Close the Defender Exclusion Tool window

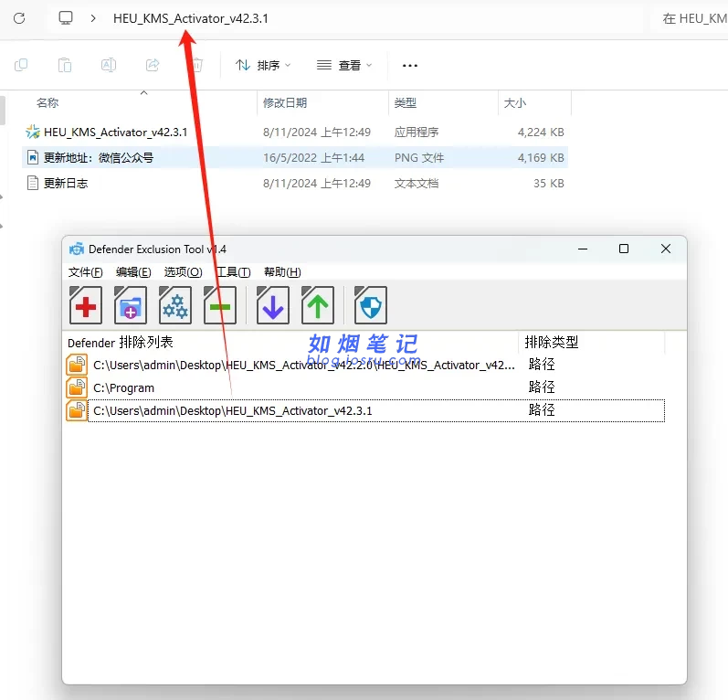tap(666, 249)
